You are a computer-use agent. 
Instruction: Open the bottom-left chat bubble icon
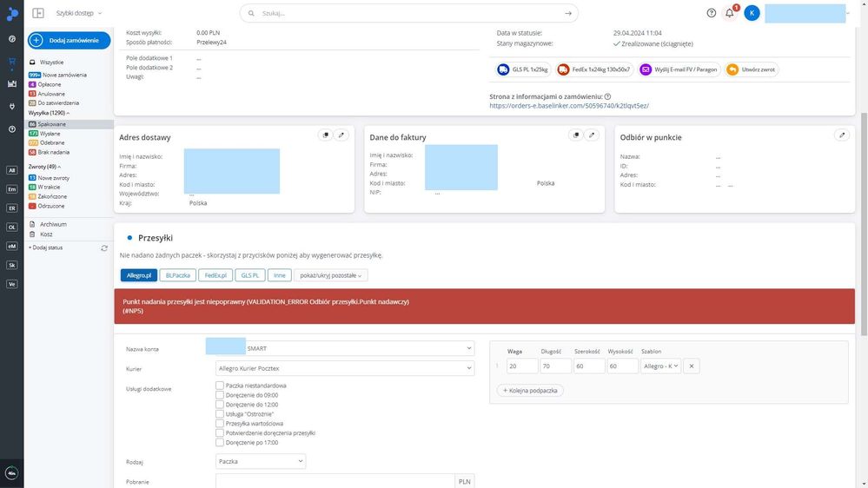(11, 473)
